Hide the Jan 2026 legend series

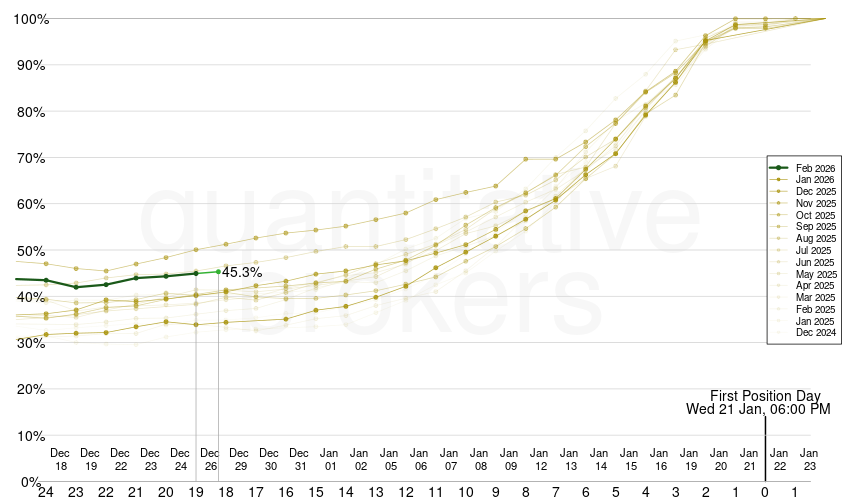pos(815,179)
